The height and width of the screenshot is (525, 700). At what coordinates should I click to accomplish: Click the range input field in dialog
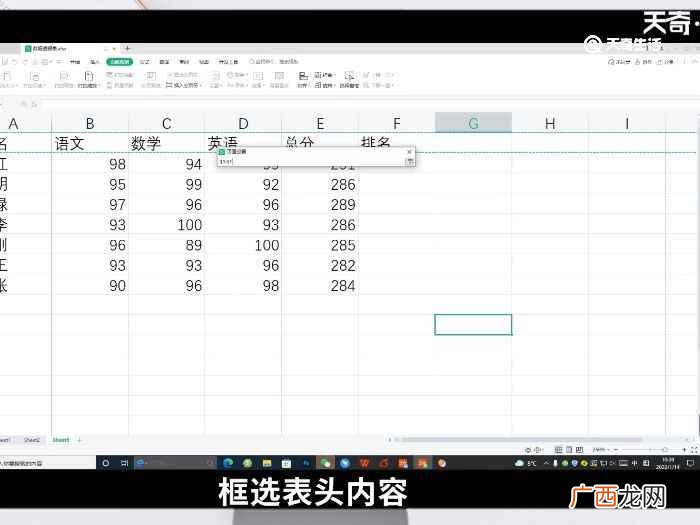(x=311, y=161)
